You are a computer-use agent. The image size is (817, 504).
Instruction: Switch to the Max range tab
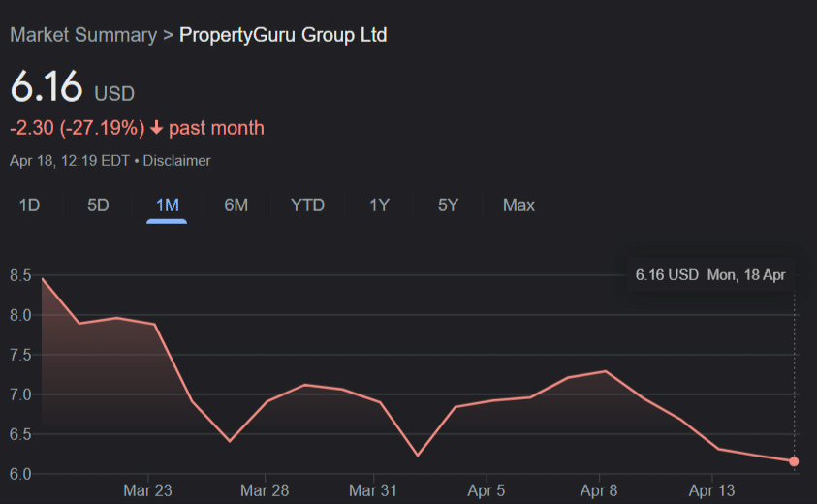(518, 205)
